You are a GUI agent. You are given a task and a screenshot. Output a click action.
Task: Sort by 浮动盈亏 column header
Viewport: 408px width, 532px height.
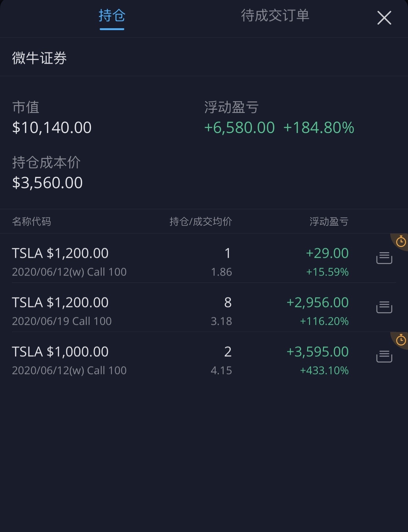[x=329, y=221]
